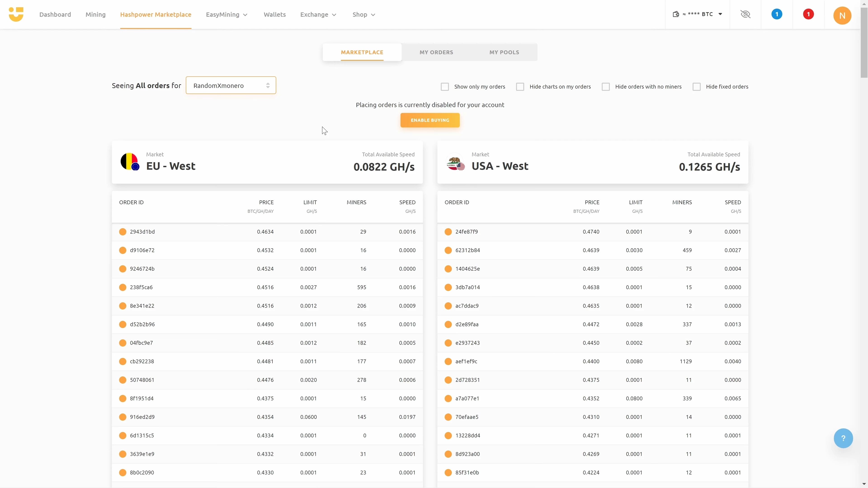Click price 0.4740 of order 24fe87f9

click(x=591, y=232)
